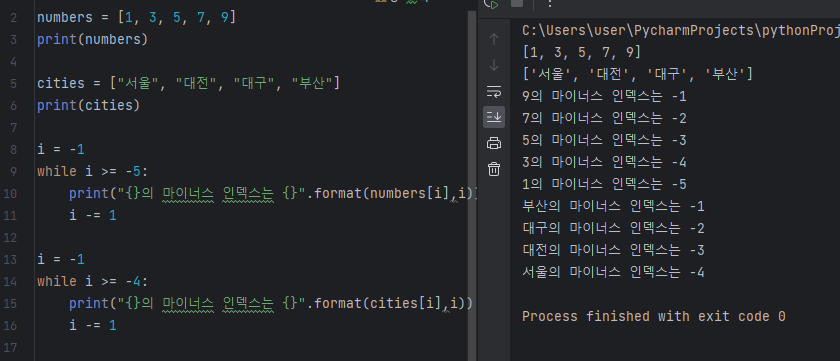840x361 pixels.
Task: Click console output listing the four cities
Action: [x=638, y=74]
